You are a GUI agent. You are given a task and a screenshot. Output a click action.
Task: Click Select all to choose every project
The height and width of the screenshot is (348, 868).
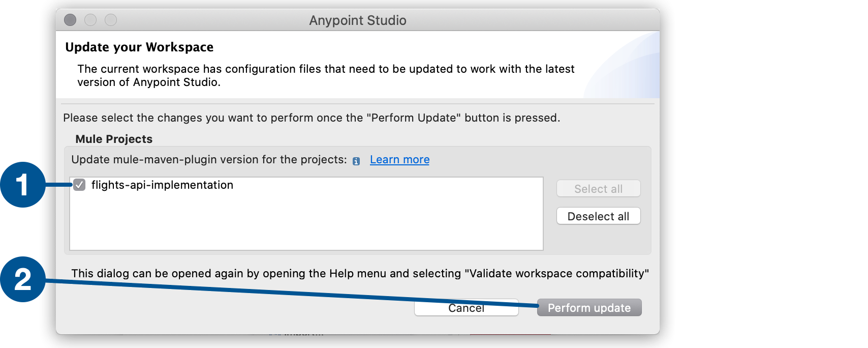(598, 188)
